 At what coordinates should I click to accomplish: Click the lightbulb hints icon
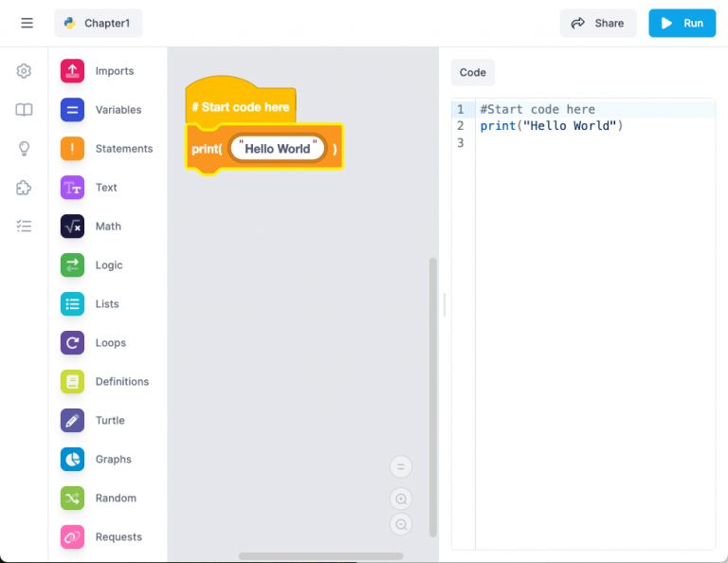[x=24, y=149]
